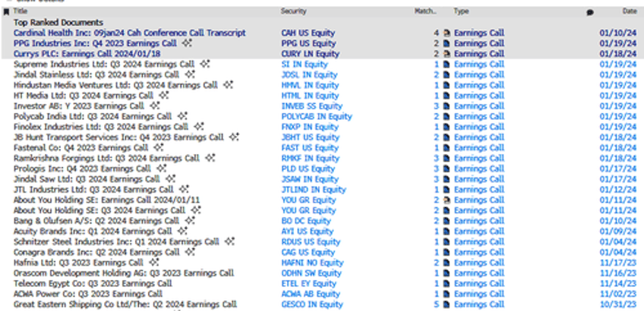Click sparkle icon beside Hindustan Media Ventures
The width and height of the screenshot is (644, 311).
tap(228, 85)
